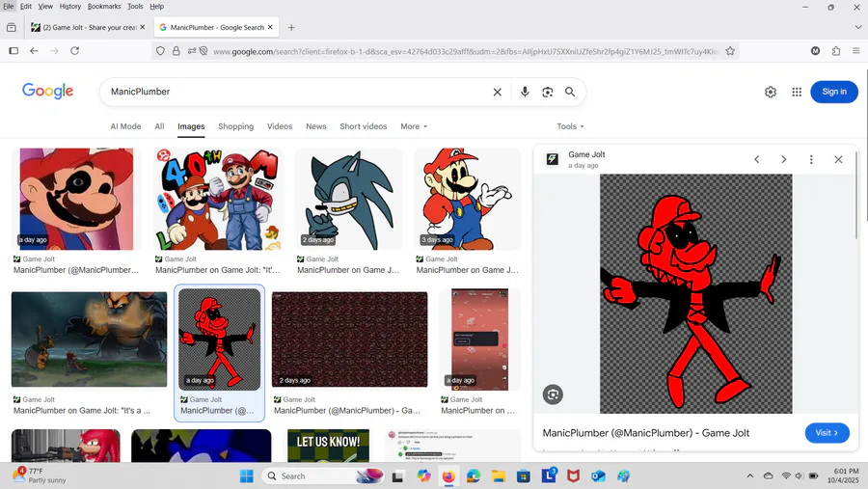
Task: Show hidden system tray icons
Action: [750, 475]
